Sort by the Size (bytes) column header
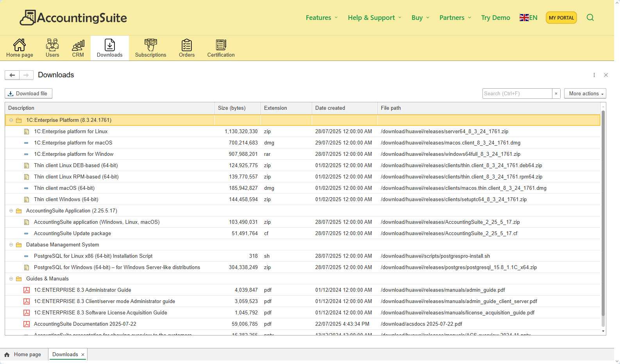Viewport: 620px width, 364px height. point(238,108)
